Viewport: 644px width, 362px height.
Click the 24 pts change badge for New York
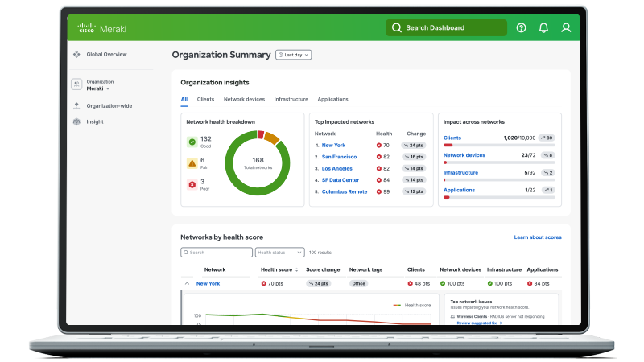point(414,146)
